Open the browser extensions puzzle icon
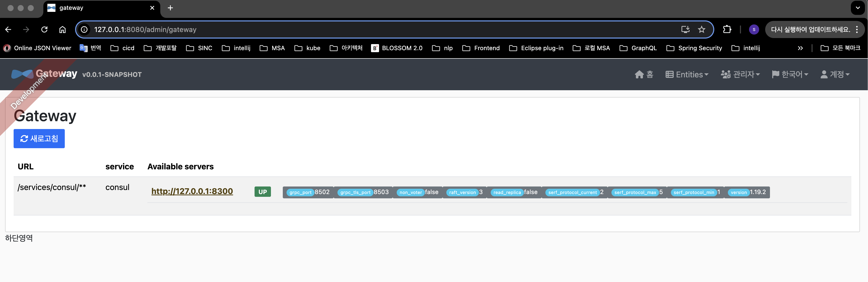This screenshot has width=868, height=282. pos(727,30)
